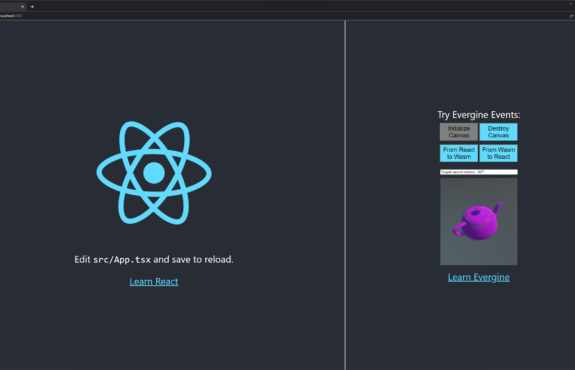Trigger the From Wasm to React button
The width and height of the screenshot is (575, 370).
point(498,153)
